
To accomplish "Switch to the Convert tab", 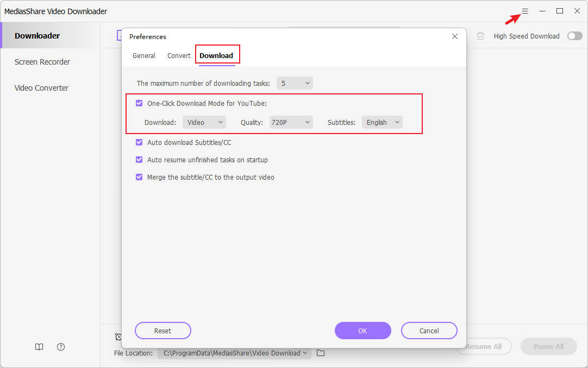I will coord(179,56).
